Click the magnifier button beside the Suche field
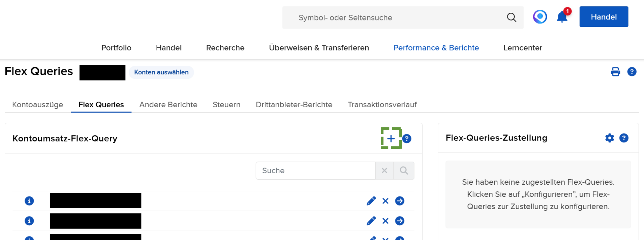644x240 pixels. click(404, 171)
